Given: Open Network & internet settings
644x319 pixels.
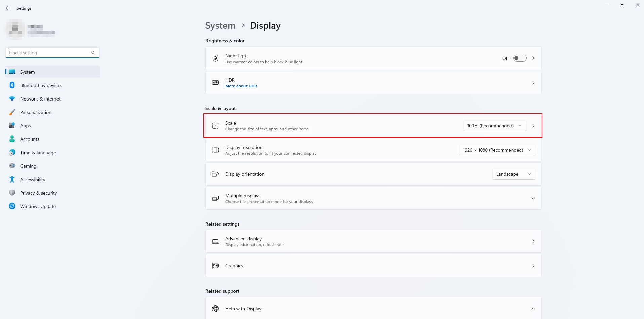Looking at the screenshot, I should pyautogui.click(x=52, y=99).
